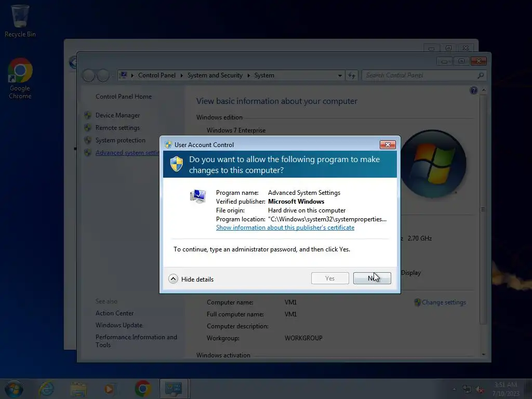532x399 pixels.
Task: Click the Back navigation button in System window
Action: 88,75
